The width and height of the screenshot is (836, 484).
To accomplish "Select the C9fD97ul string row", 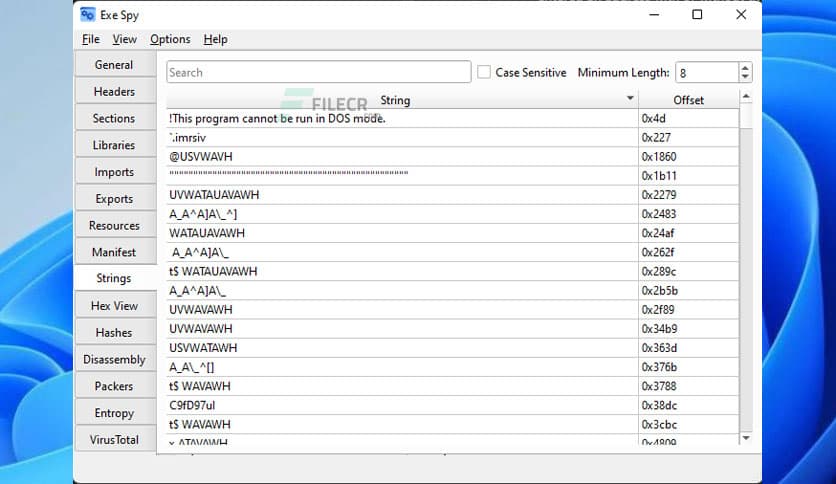I will 400,405.
